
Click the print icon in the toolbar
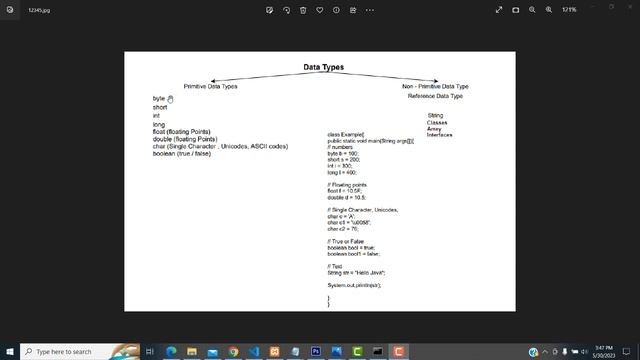click(353, 10)
